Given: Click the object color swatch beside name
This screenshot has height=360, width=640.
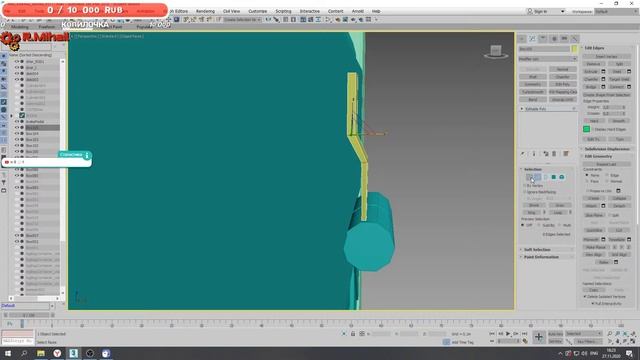Looking at the screenshot, I should coord(574,49).
